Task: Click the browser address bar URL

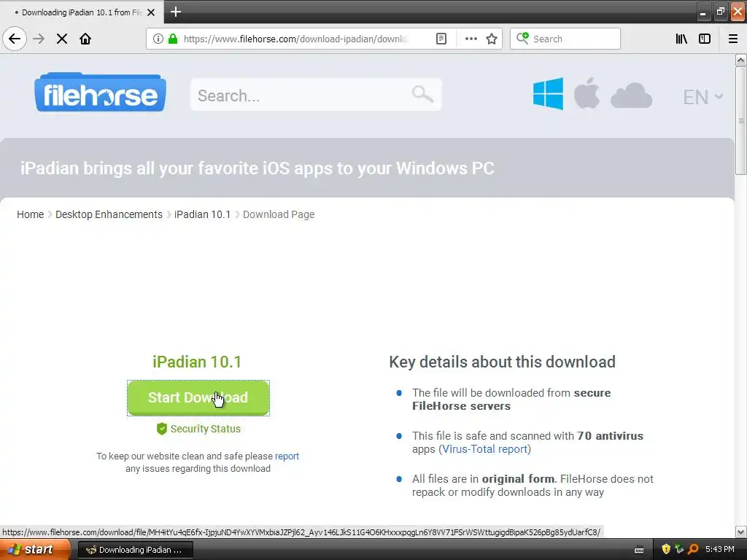Action: (x=295, y=39)
